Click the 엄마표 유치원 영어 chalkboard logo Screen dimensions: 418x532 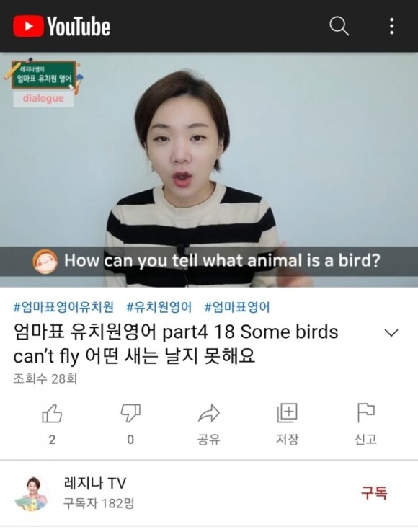click(43, 75)
